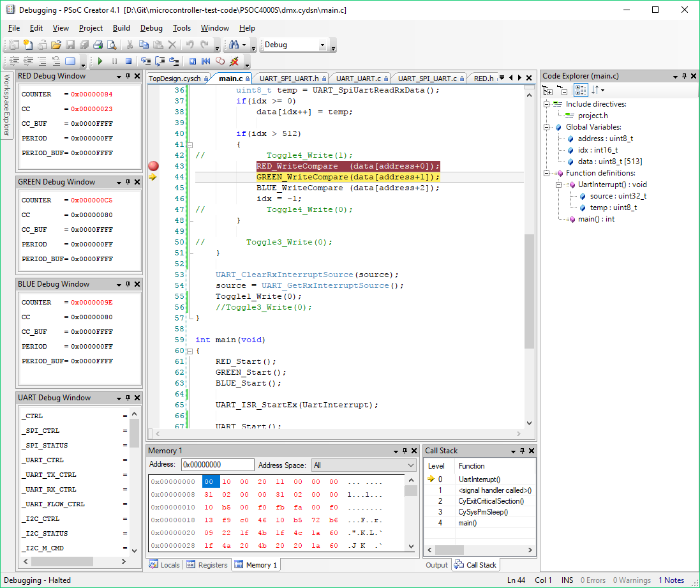Click the Step Into icon
The image size is (700, 588).
pos(145,61)
